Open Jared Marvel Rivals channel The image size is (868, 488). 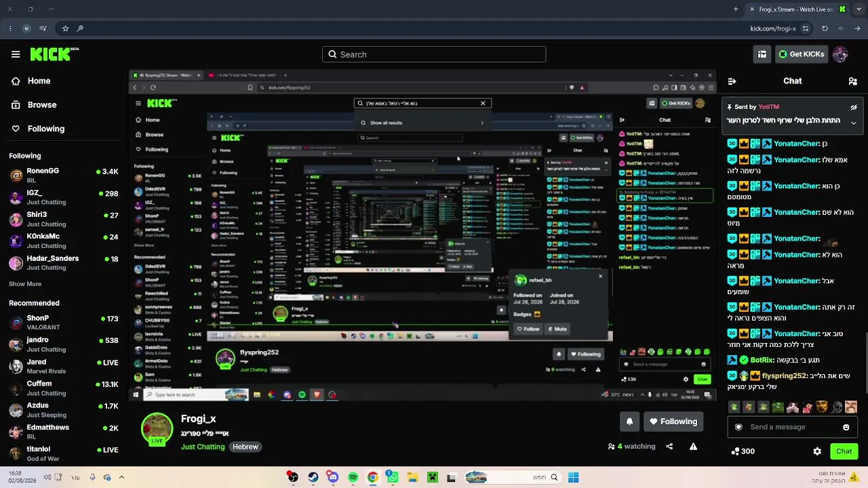point(64,366)
